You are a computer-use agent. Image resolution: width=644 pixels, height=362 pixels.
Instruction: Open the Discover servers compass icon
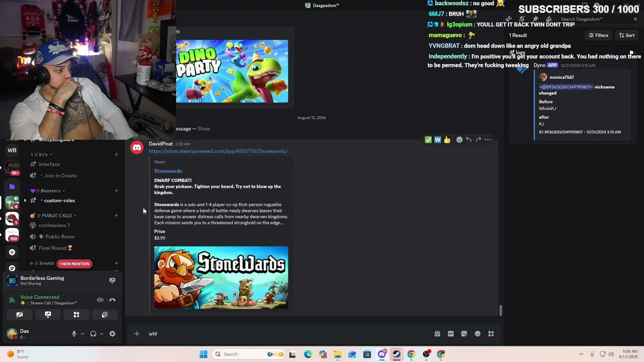coord(12,268)
